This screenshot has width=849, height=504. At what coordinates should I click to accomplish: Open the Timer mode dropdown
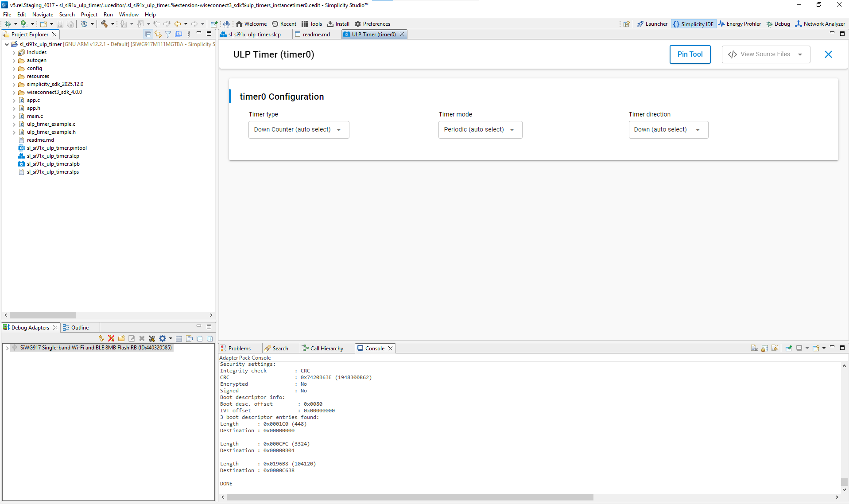pos(480,129)
